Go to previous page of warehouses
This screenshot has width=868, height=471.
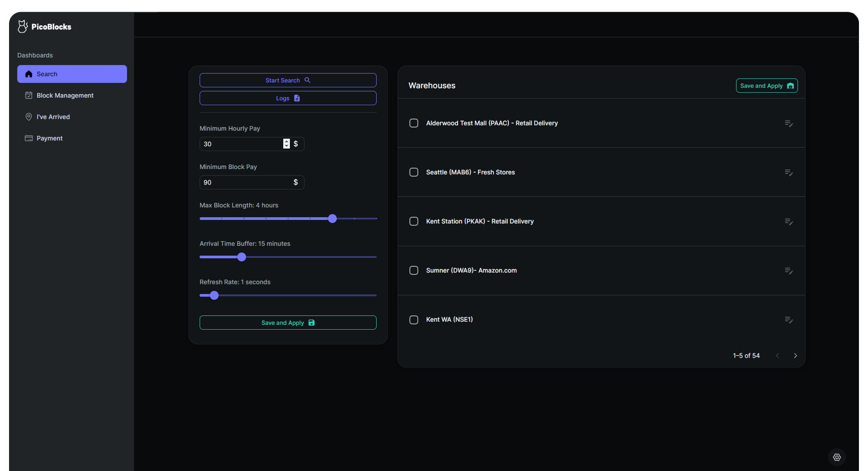tap(777, 356)
